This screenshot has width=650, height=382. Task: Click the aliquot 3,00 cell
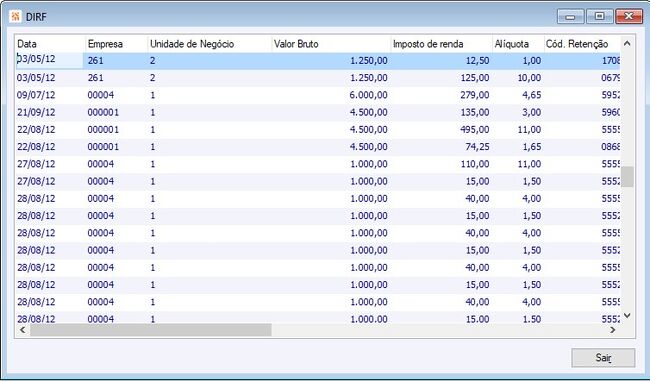click(531, 112)
